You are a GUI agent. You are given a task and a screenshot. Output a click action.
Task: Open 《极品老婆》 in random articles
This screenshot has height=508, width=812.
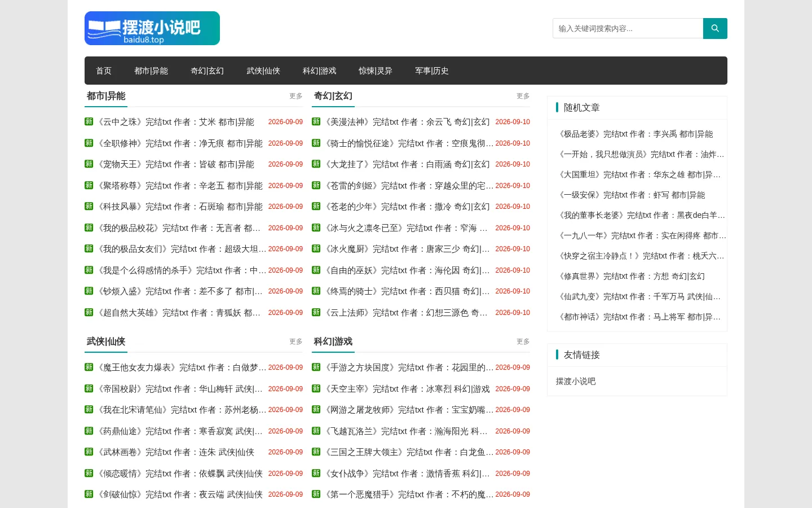coord(634,134)
